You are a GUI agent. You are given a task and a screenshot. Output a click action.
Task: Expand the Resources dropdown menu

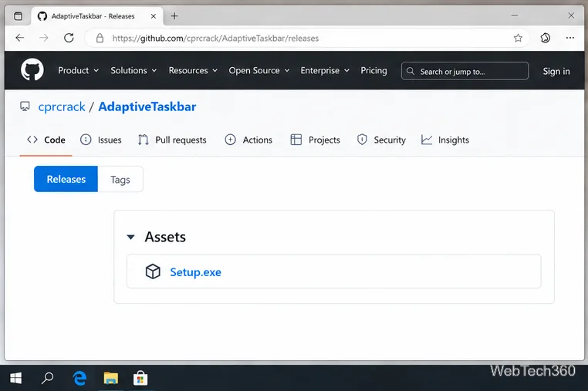(x=193, y=70)
